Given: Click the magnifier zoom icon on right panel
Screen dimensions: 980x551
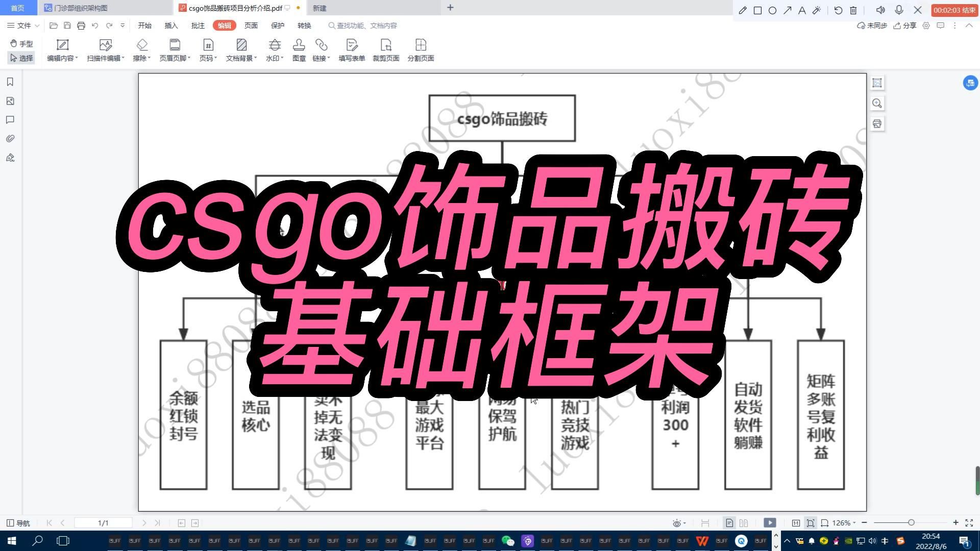Looking at the screenshot, I should (876, 104).
